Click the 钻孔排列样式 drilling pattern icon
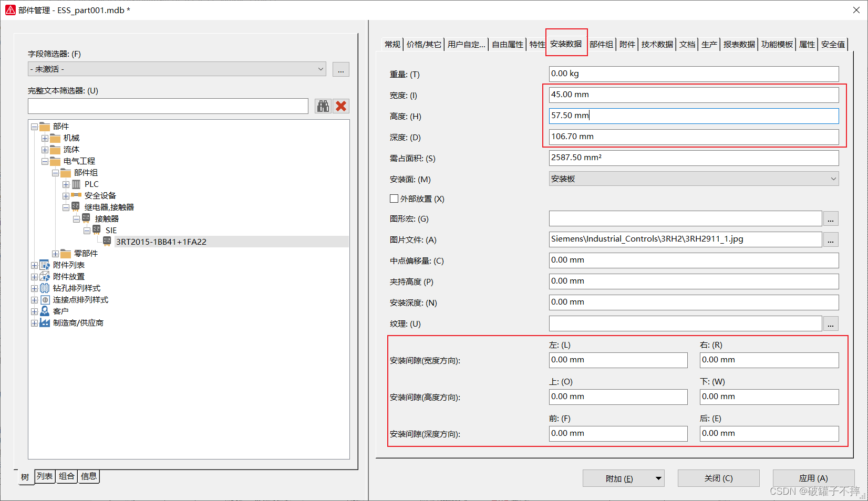 [x=45, y=288]
